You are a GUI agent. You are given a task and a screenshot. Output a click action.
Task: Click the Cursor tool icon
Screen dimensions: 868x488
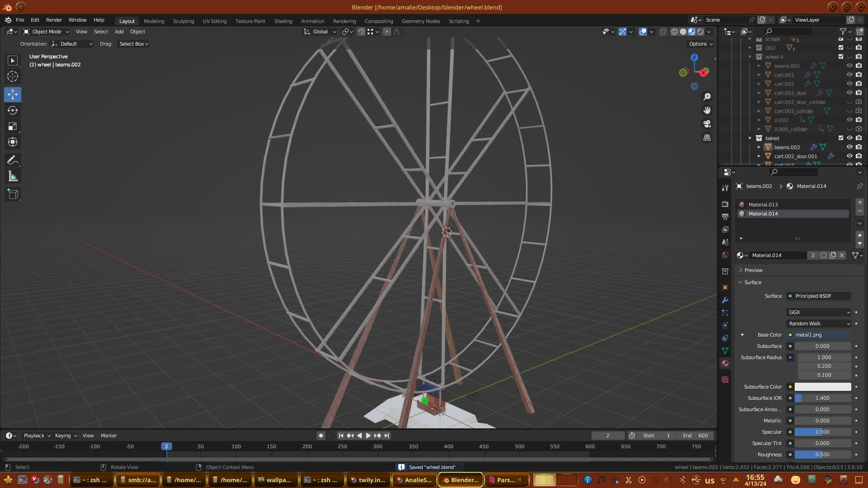[x=13, y=76]
